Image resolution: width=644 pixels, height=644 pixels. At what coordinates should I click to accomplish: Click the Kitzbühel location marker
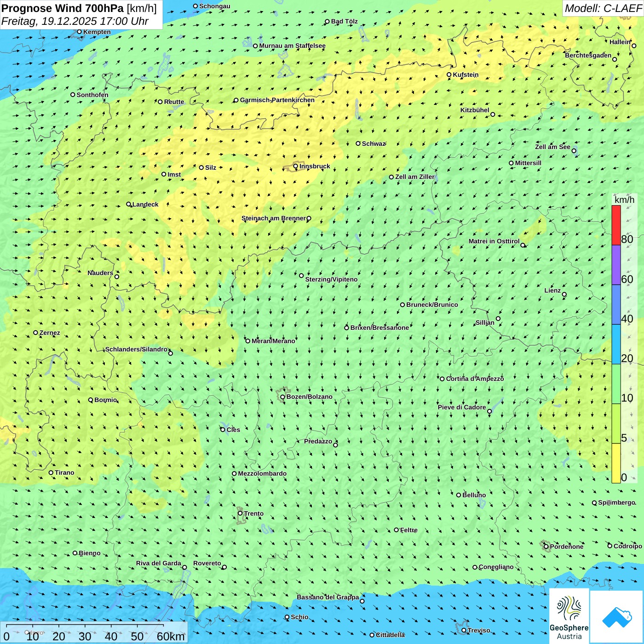click(x=493, y=115)
